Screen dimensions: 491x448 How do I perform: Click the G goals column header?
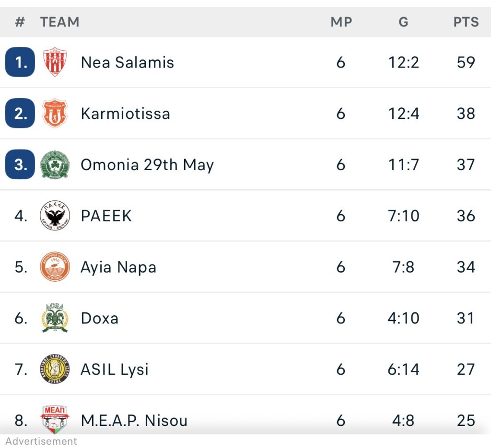point(403,22)
